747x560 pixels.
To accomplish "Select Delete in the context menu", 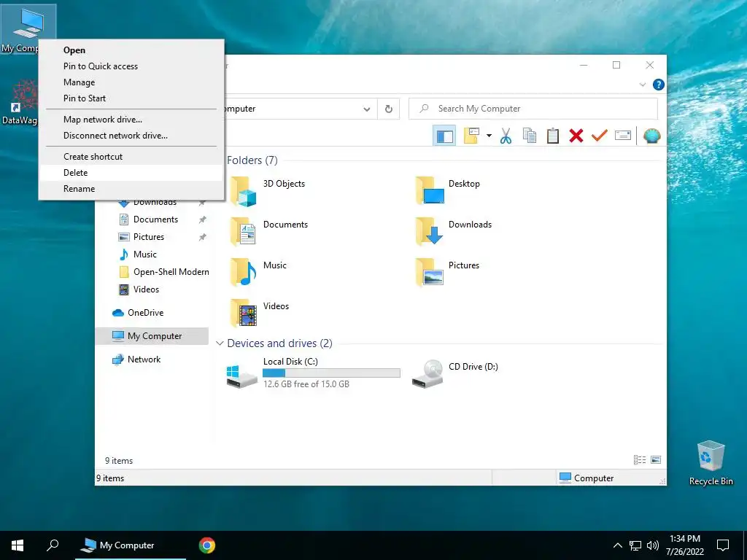I will [x=131, y=172].
